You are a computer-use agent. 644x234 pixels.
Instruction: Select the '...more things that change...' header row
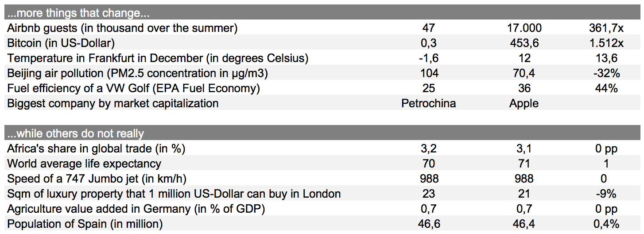322,12
